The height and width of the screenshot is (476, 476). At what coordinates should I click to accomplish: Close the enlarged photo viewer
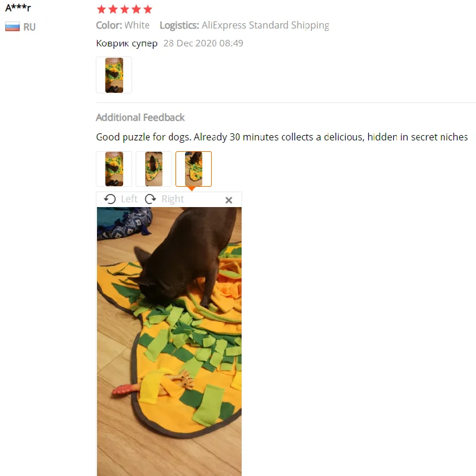tap(229, 200)
